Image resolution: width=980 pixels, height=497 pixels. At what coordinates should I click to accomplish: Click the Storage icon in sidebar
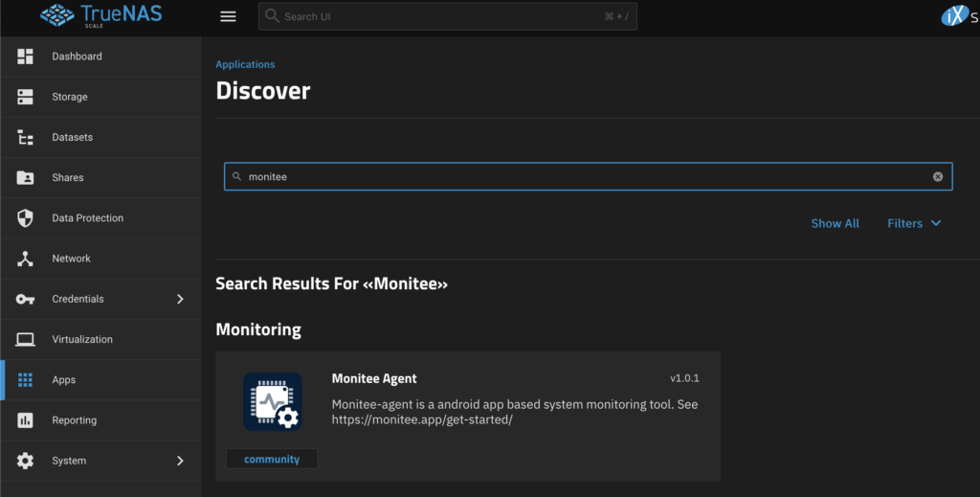tap(26, 97)
